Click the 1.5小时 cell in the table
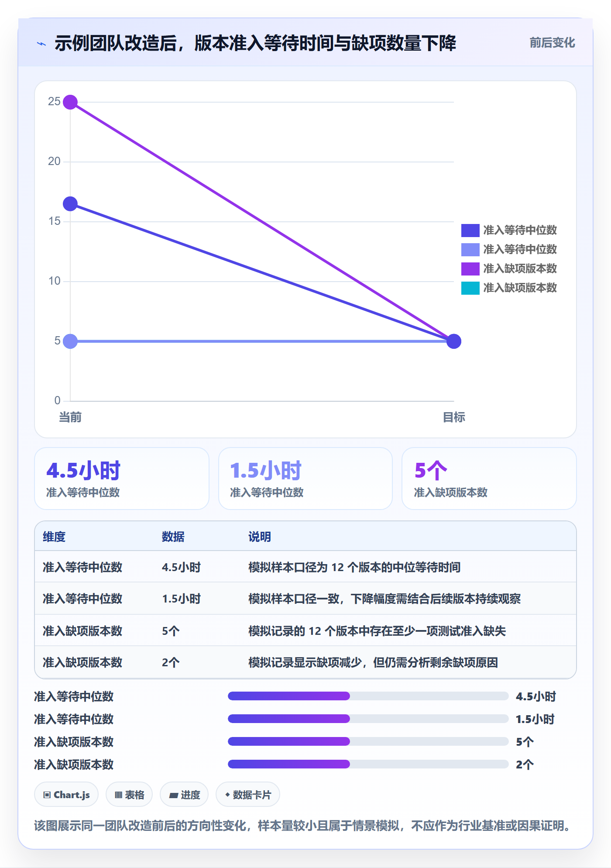 [181, 599]
